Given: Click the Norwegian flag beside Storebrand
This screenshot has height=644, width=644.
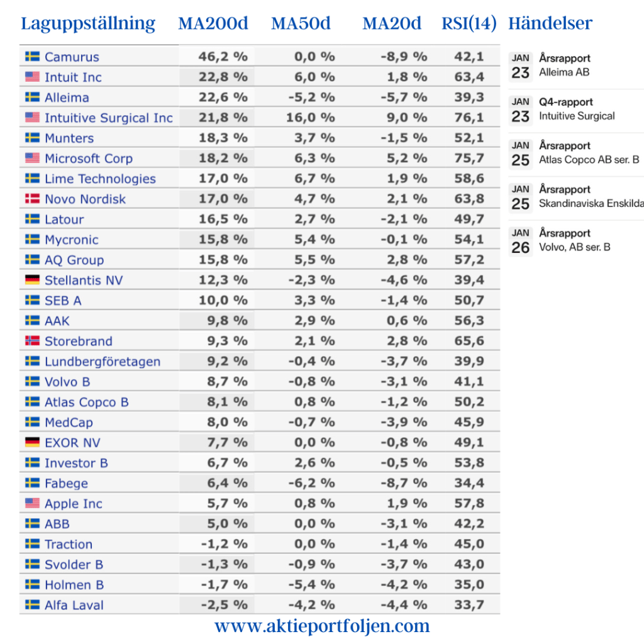Looking at the screenshot, I should (x=32, y=341).
